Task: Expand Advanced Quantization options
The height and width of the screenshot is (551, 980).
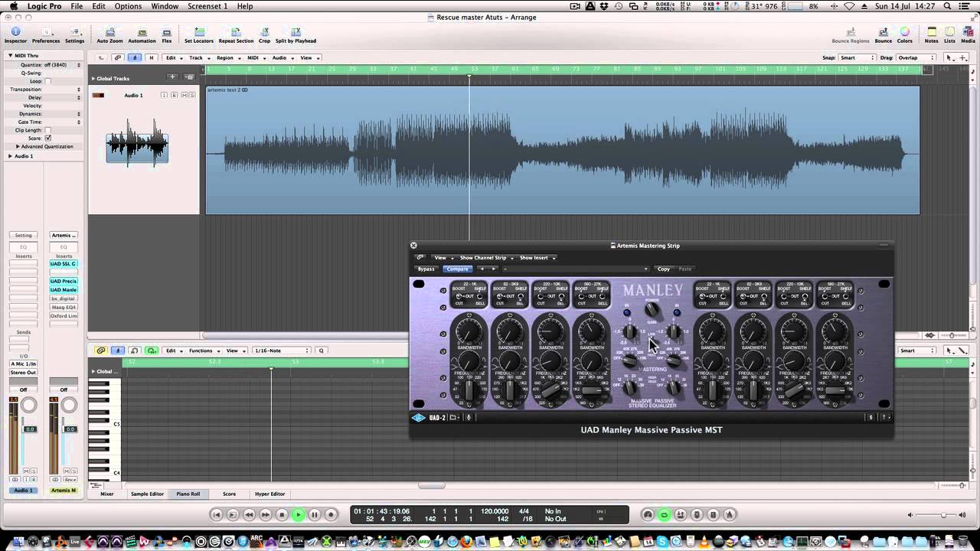Action: coord(18,146)
